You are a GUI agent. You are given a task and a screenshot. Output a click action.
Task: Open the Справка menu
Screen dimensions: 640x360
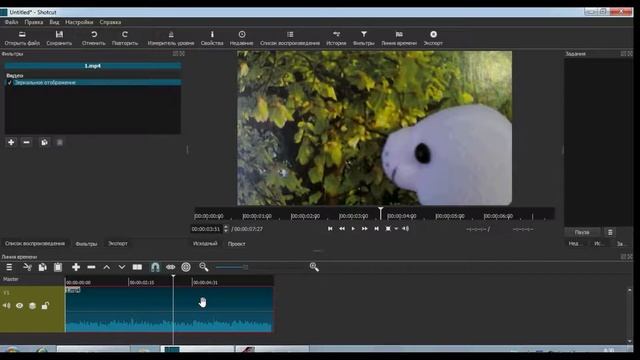110,22
